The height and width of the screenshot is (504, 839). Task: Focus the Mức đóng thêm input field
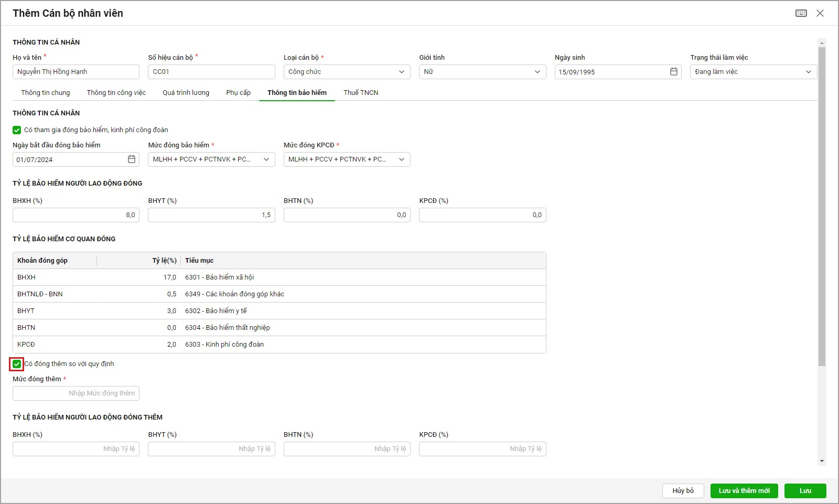tap(76, 393)
